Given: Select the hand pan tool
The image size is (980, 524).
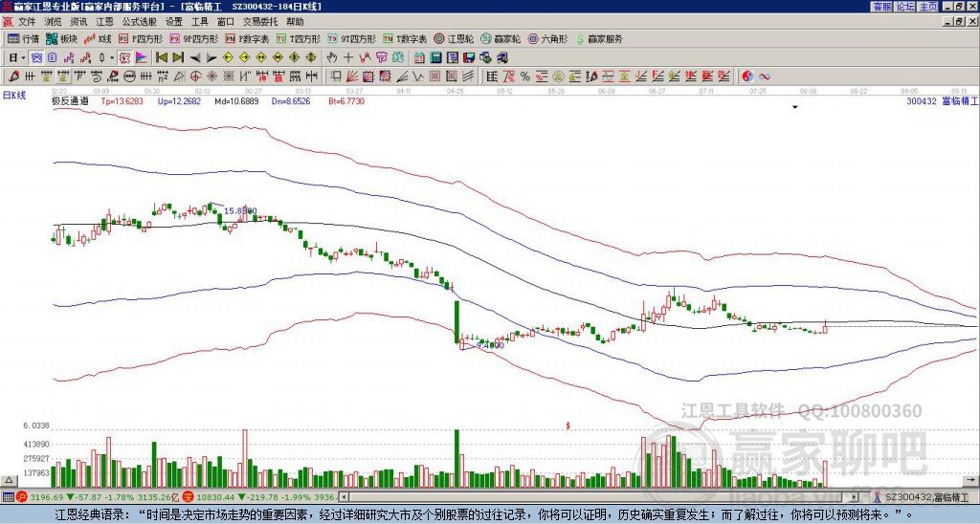Looking at the screenshot, I should click(331, 58).
